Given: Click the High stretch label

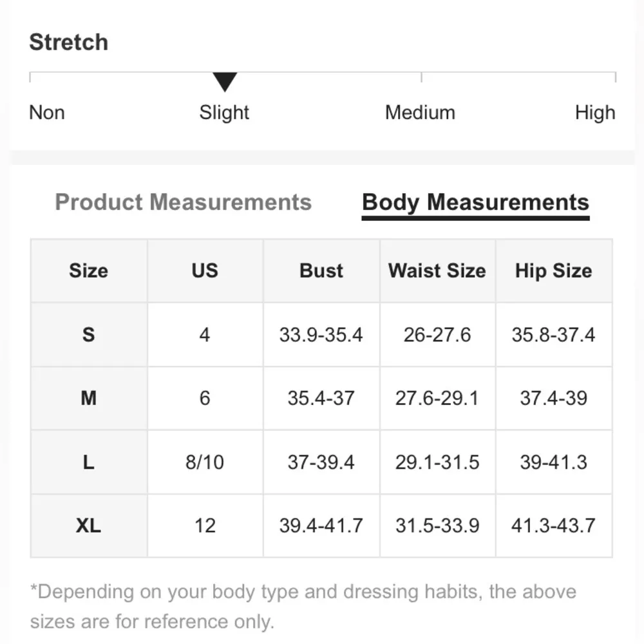Looking at the screenshot, I should coord(595,113).
